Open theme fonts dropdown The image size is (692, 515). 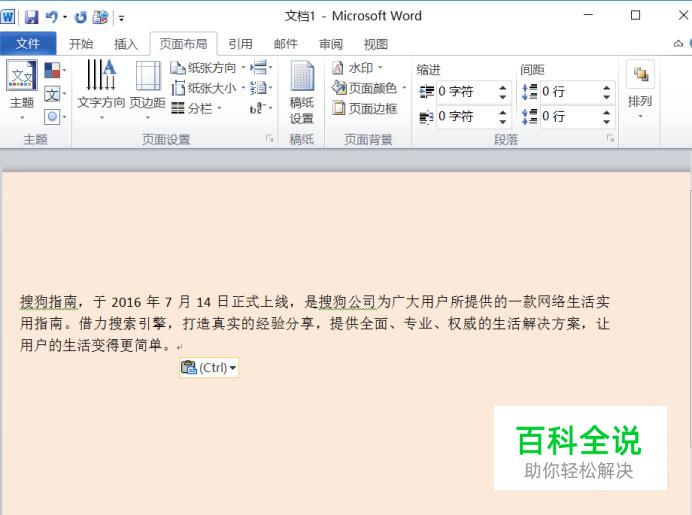55,94
